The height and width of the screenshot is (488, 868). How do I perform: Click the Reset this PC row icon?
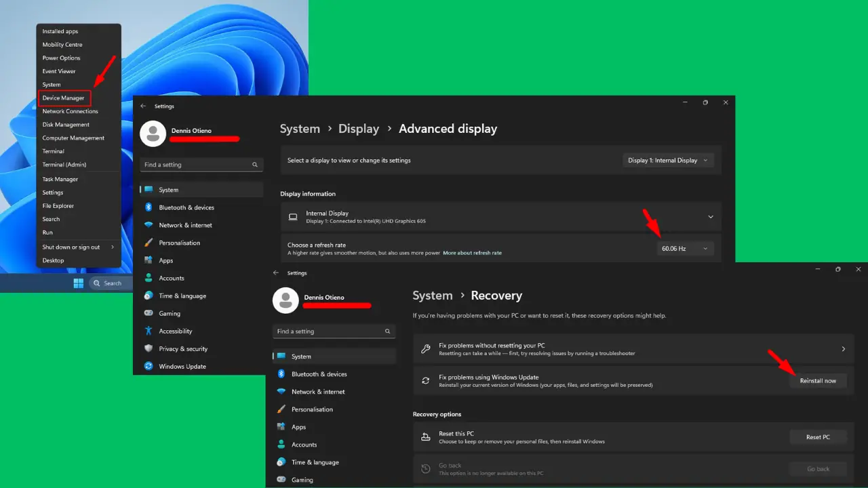click(425, 437)
